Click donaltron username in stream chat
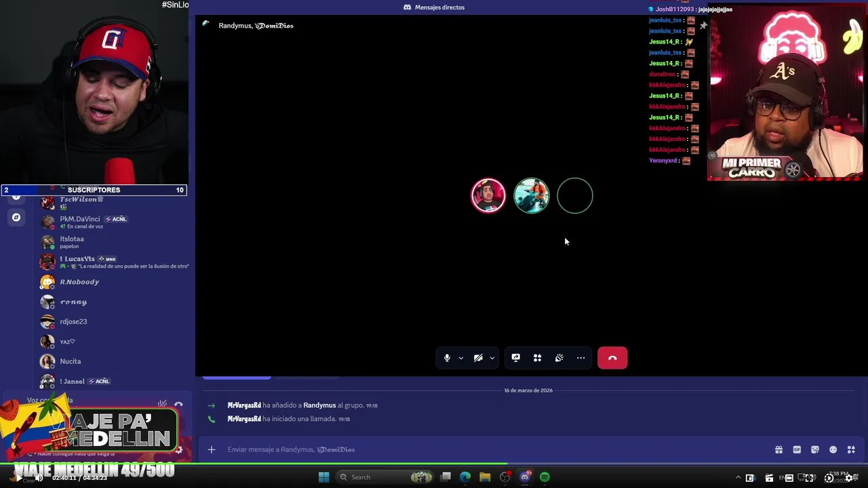868x488 pixels. click(x=663, y=75)
